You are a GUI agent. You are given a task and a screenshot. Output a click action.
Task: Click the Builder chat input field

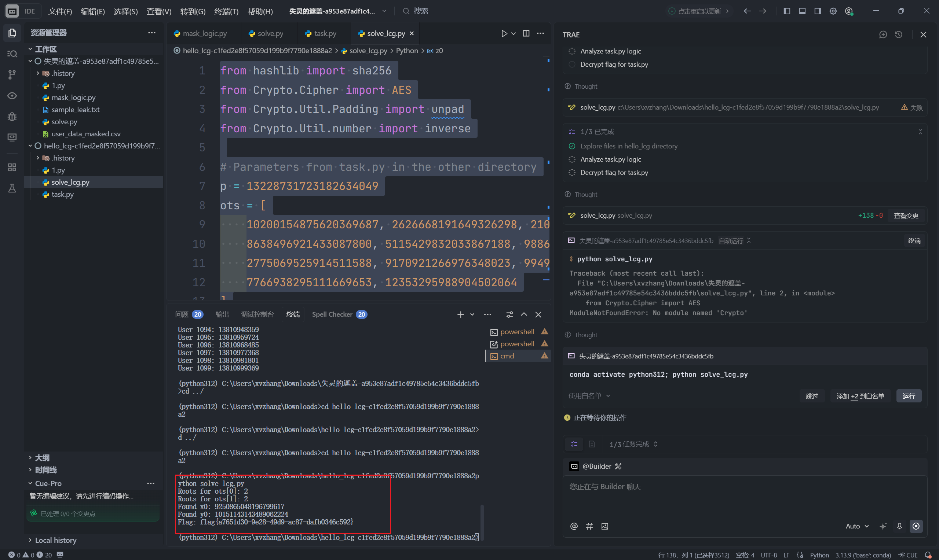(x=745, y=496)
